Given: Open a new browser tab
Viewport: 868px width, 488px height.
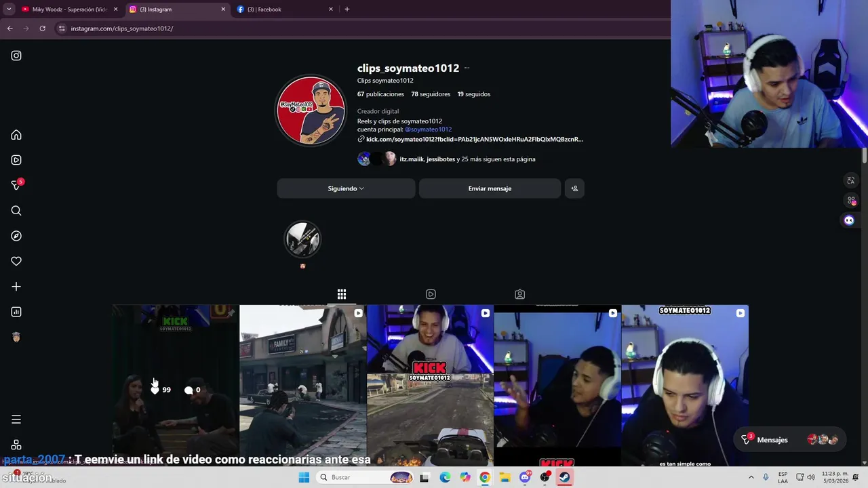Looking at the screenshot, I should coord(347,9).
